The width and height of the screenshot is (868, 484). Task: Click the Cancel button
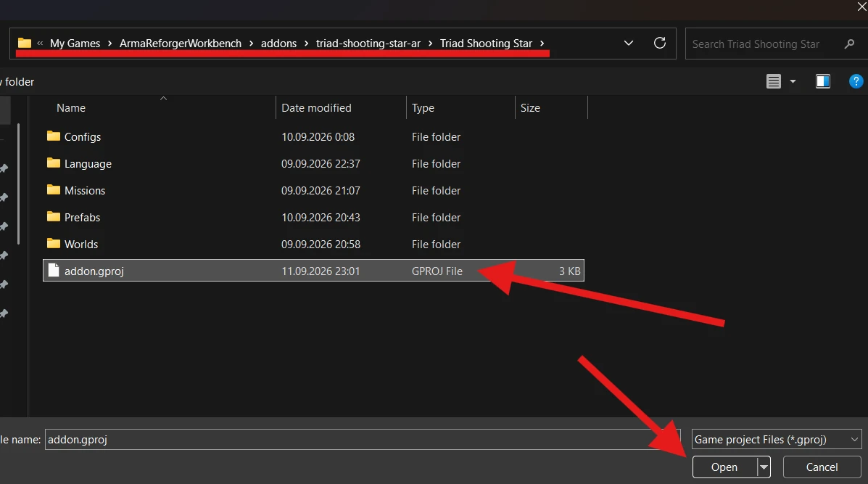point(822,467)
